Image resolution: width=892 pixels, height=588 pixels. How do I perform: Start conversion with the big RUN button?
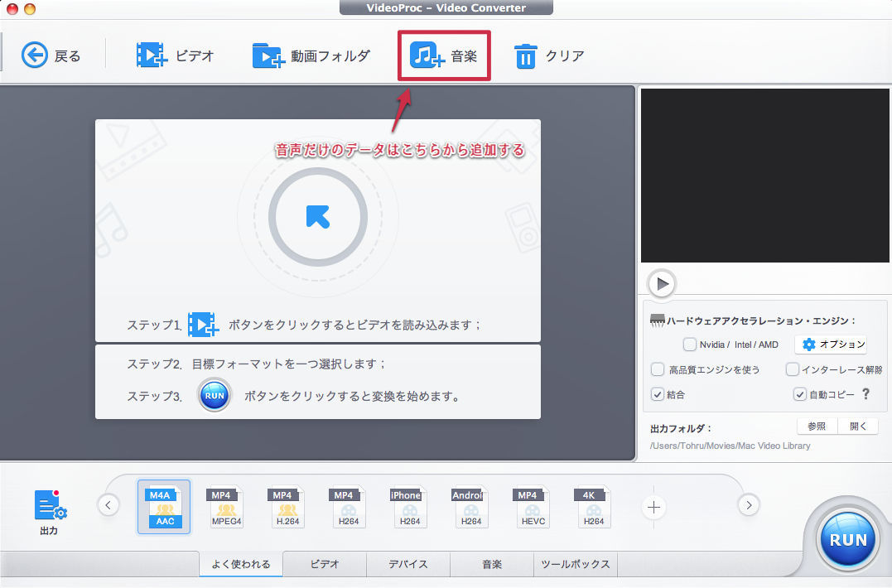tap(847, 539)
